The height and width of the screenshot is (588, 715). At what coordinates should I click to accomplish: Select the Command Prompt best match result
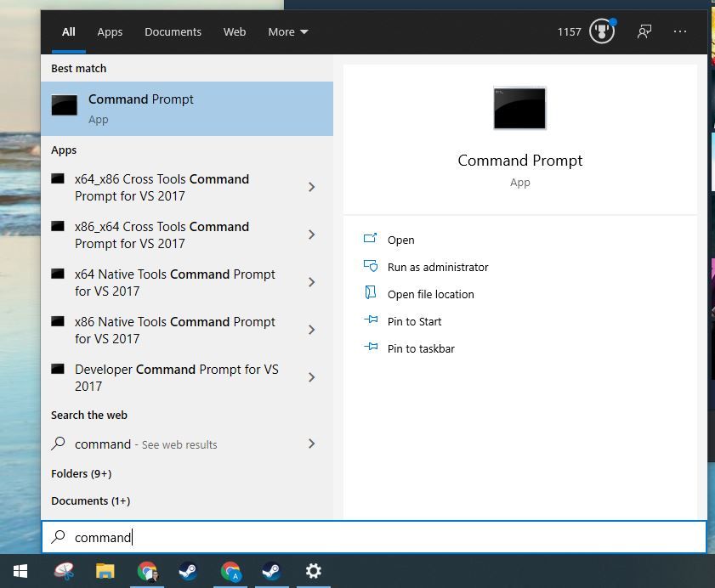click(x=187, y=109)
